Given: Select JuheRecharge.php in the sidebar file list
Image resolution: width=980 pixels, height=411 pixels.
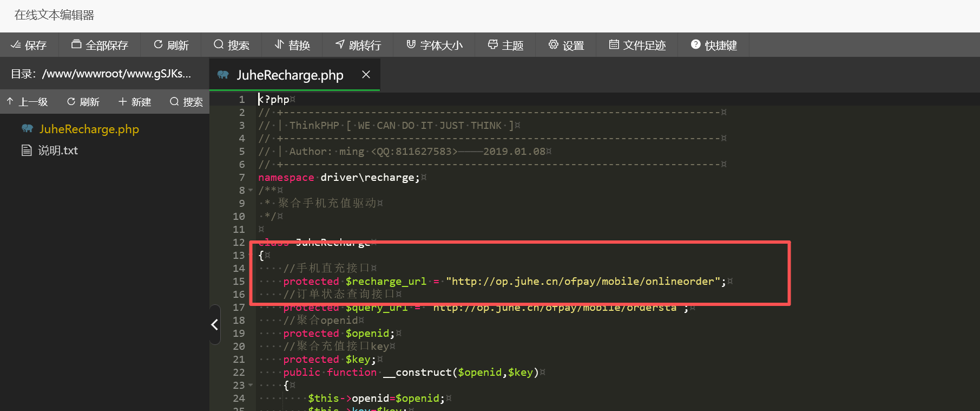Looking at the screenshot, I should (x=89, y=129).
